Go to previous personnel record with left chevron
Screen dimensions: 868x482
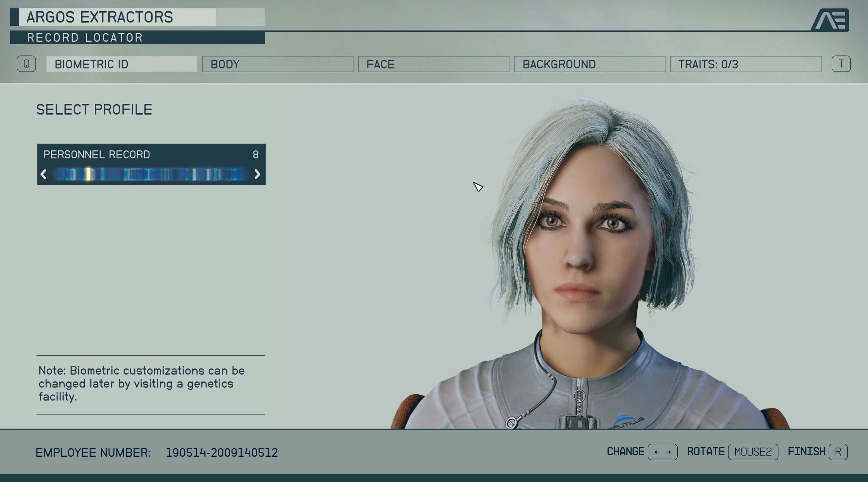(x=43, y=174)
